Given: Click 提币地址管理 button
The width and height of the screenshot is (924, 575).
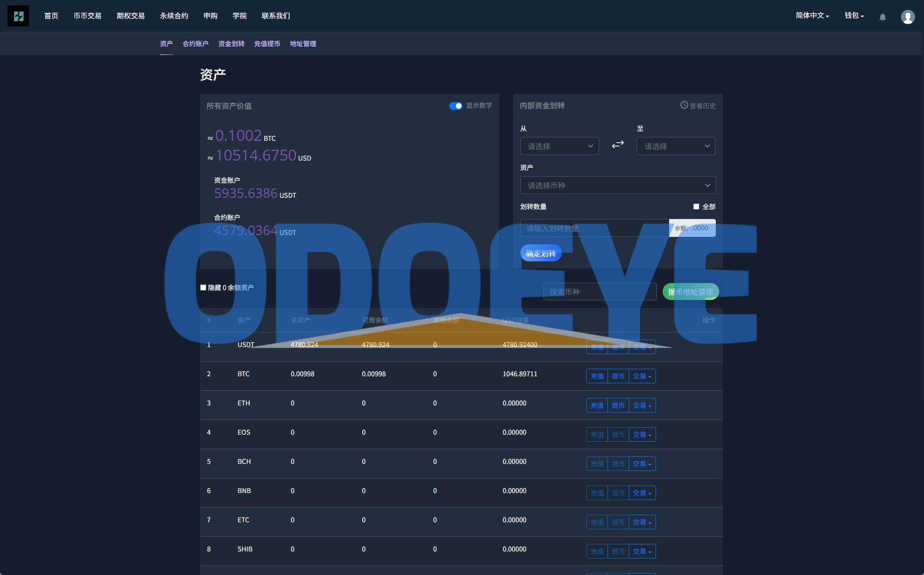Looking at the screenshot, I should (x=690, y=292).
